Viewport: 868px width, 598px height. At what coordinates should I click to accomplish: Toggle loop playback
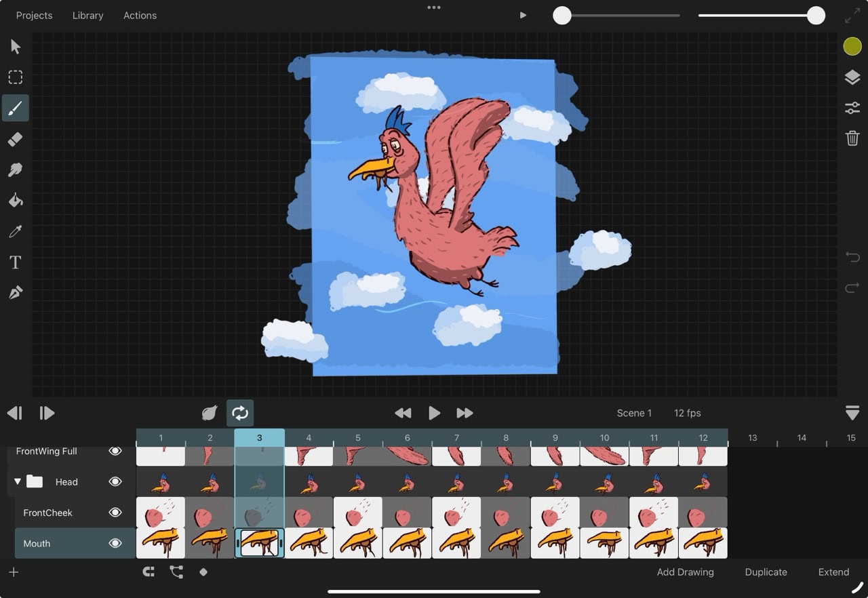pyautogui.click(x=240, y=413)
